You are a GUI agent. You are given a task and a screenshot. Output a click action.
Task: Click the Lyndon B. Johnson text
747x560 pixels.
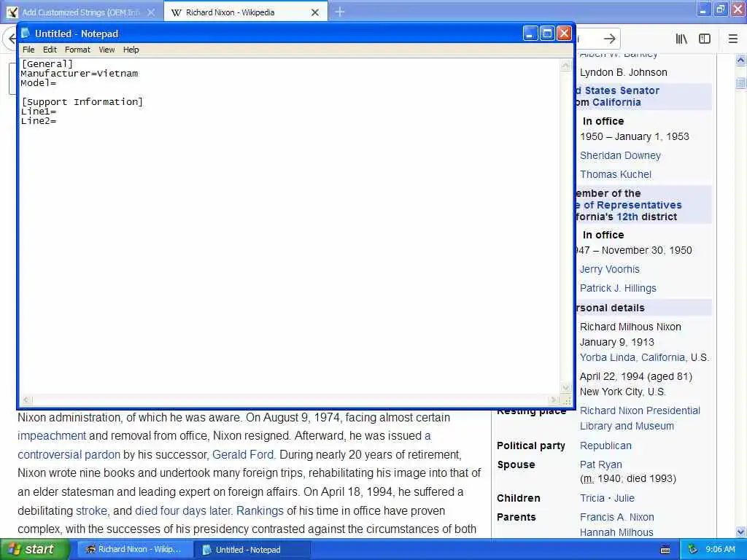pos(624,72)
